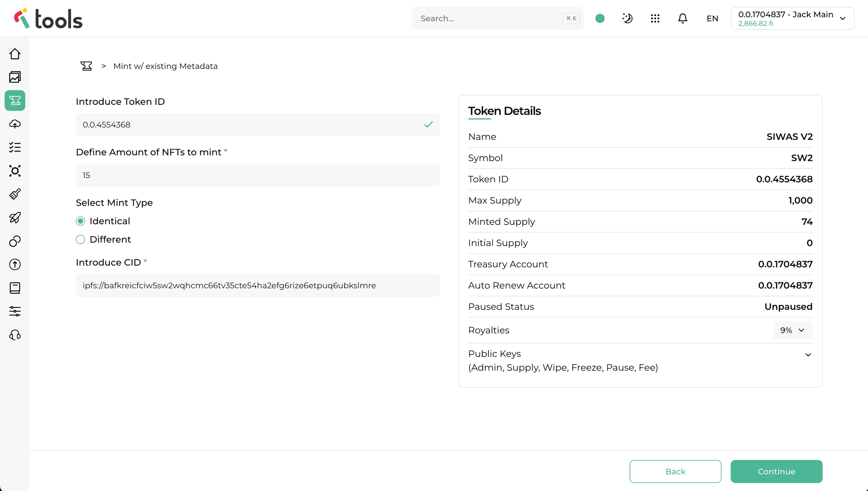The height and width of the screenshot is (491, 868).
Task: Click the headset support sidebar icon
Action: [x=15, y=335]
